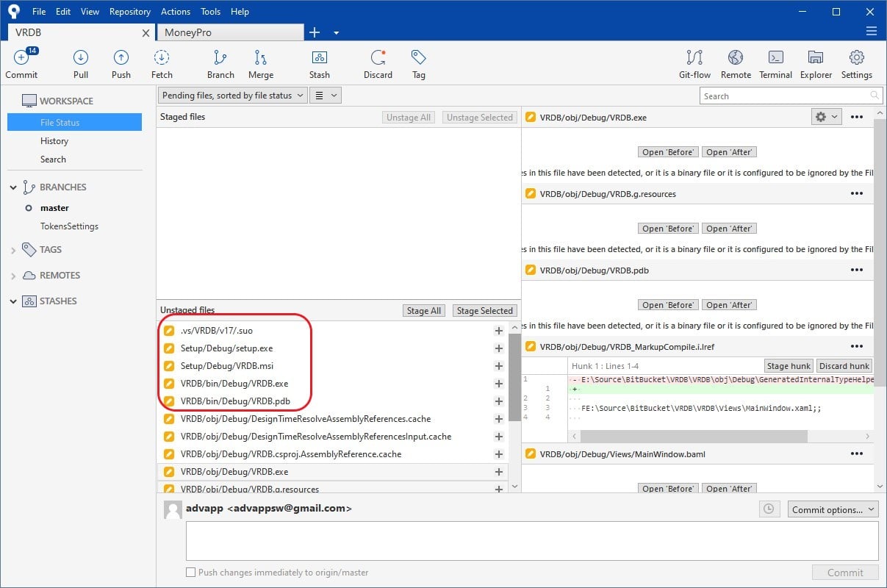Select VRDB/obj/Debug/VRDB.csproj.AssemblyReference.cache file
The height and width of the screenshot is (588, 887).
tap(332, 454)
